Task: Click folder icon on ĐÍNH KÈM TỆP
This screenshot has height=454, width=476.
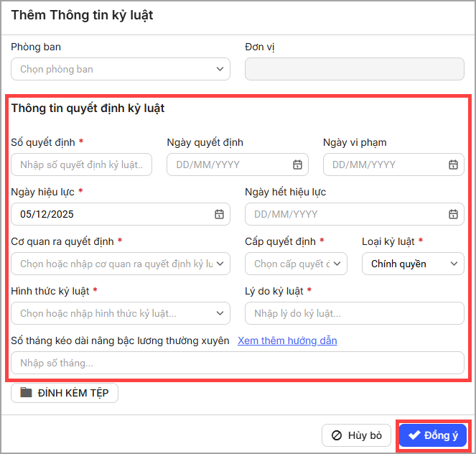Action: click(27, 393)
